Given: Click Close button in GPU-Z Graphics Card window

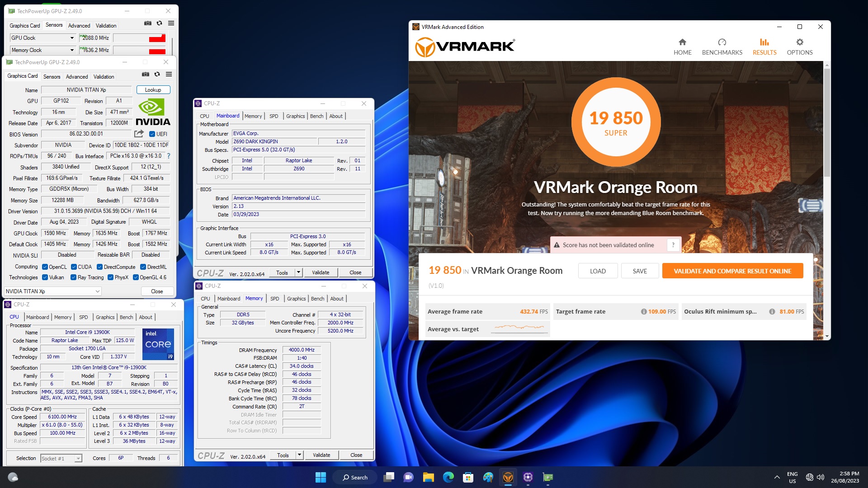Looking at the screenshot, I should [x=157, y=291].
